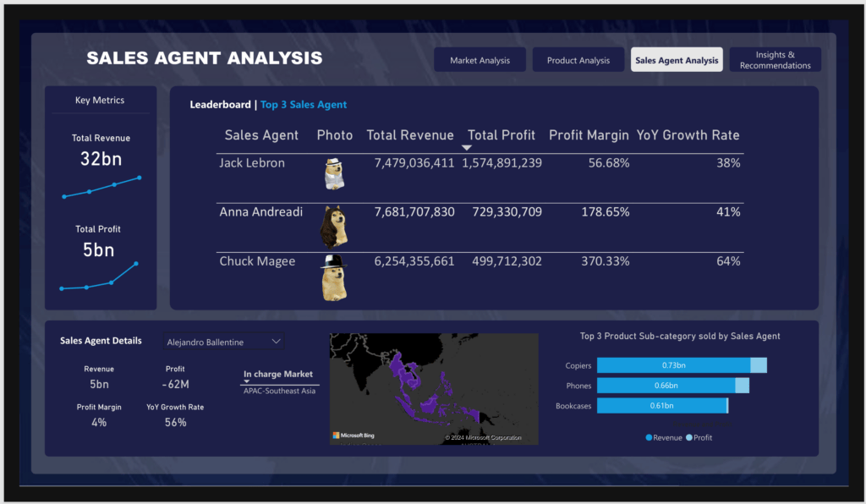Click Anna Andreadi's 41% growth rate
This screenshot has height=504, width=866.
[x=728, y=212]
